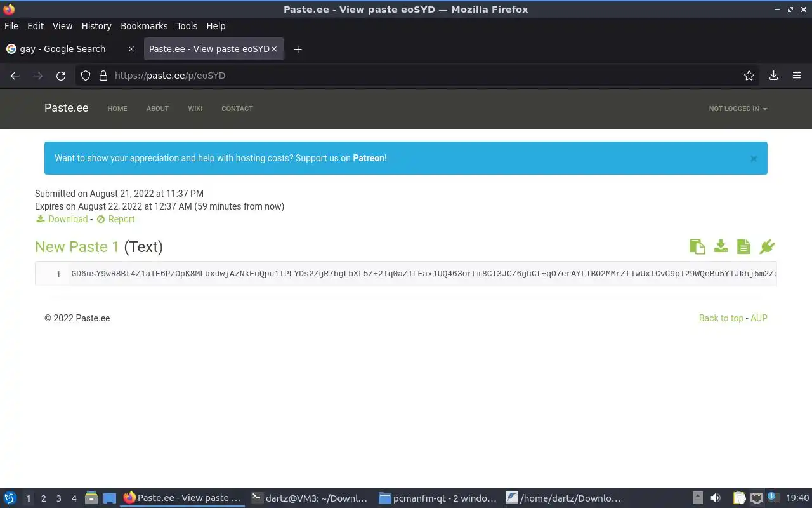Open the notification tray icon with the exclamation mark
This screenshot has height=508, width=812.
(x=772, y=497)
